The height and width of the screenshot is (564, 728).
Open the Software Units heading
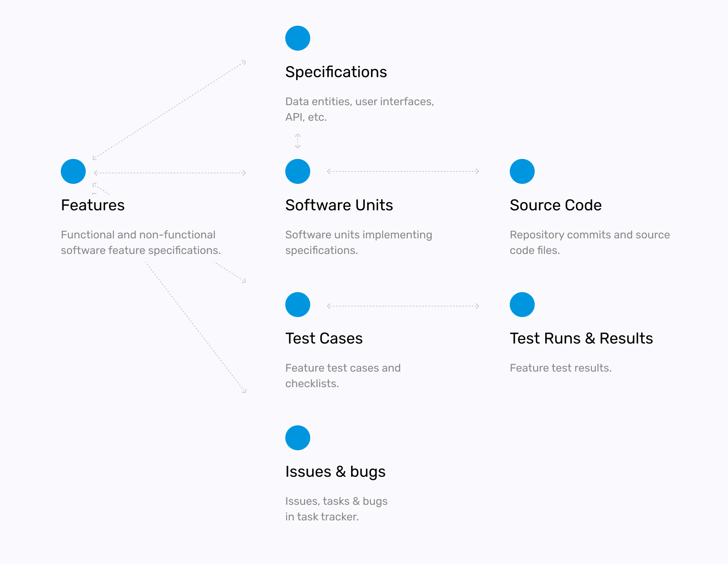pos(339,205)
